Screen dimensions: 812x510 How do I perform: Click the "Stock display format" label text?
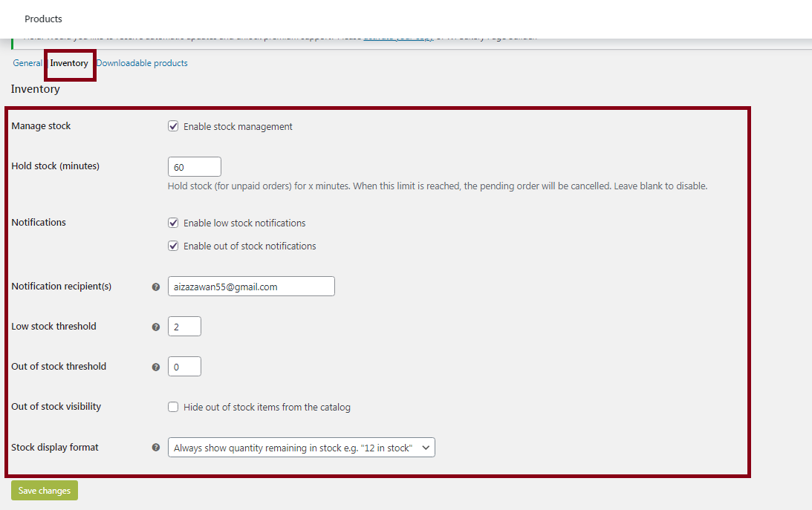tap(55, 447)
